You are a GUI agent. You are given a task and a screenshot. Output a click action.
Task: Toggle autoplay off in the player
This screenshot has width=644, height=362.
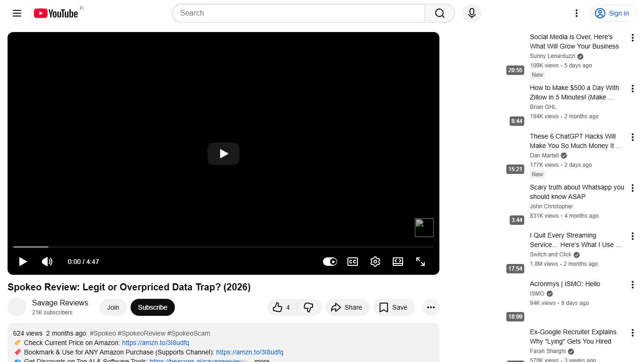(330, 262)
